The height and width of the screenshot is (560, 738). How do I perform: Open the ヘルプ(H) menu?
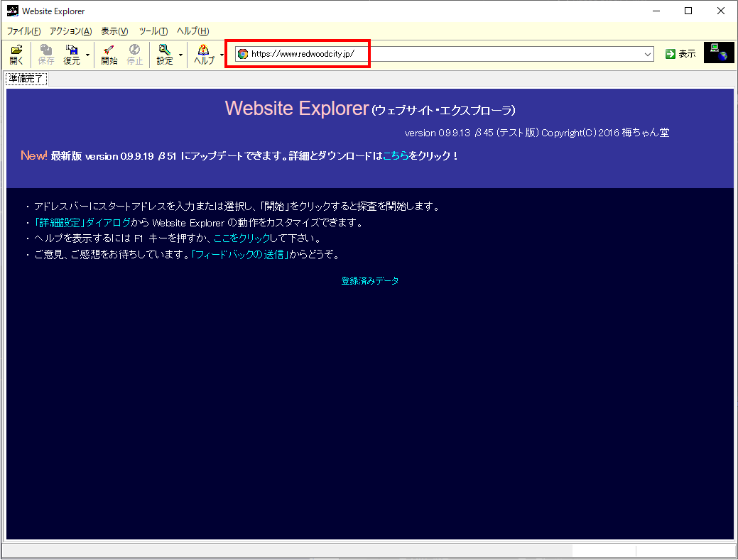point(193,31)
